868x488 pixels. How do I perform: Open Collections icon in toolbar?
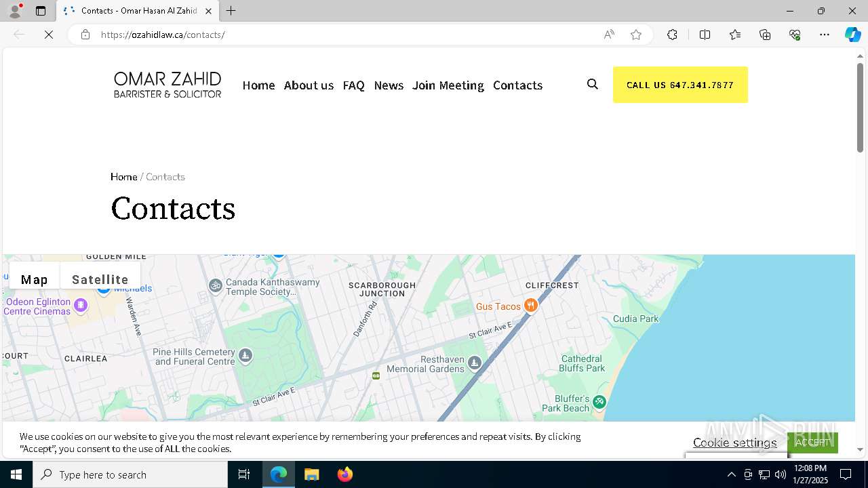click(x=765, y=35)
